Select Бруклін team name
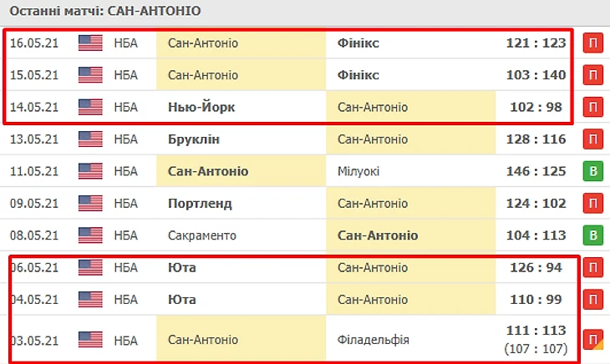610x364 pixels. (194, 139)
